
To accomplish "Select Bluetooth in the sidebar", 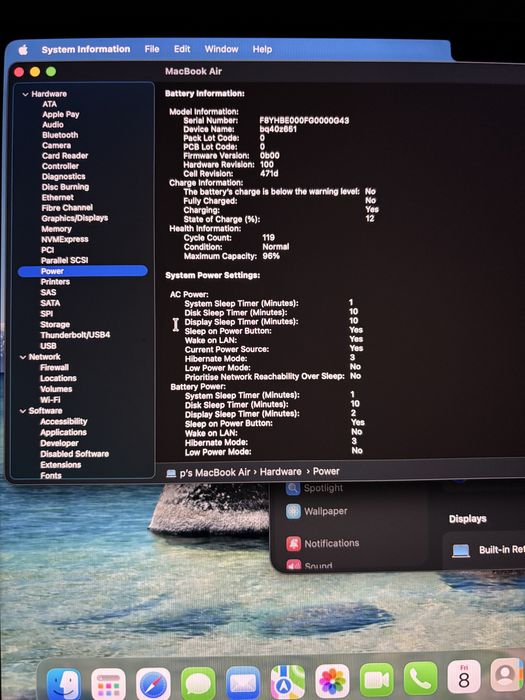I will click(60, 135).
